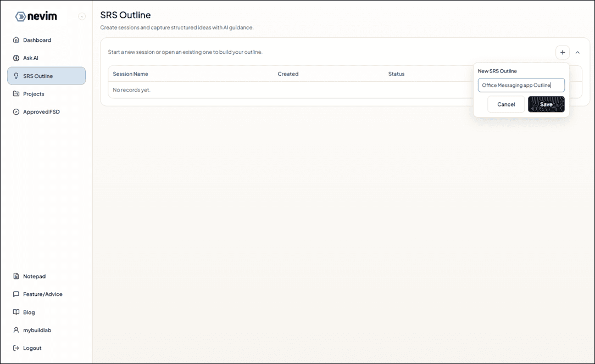
Task: Click the outline name input field
Action: (521, 85)
